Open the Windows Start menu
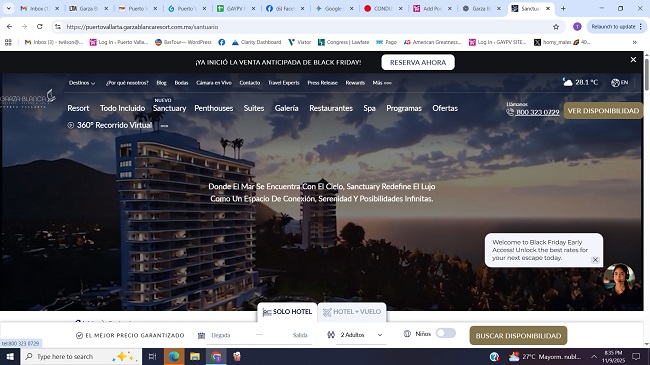This screenshot has width=650, height=365. 10,356
